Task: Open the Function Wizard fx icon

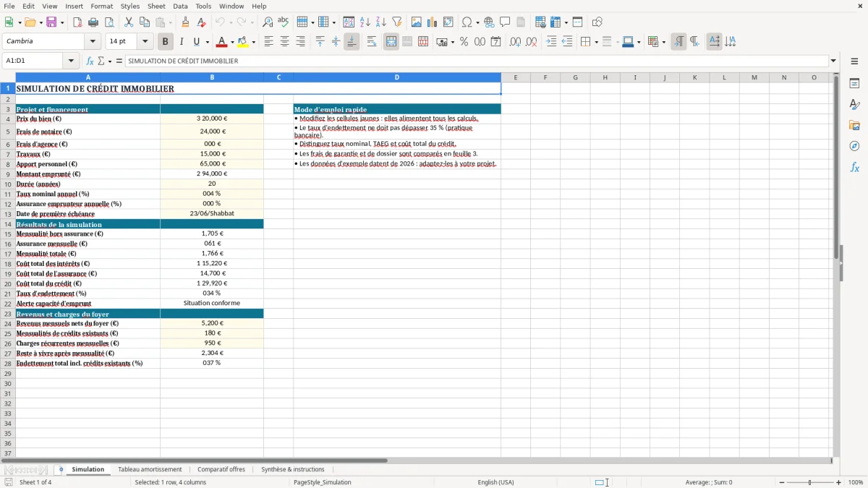Action: (x=90, y=61)
